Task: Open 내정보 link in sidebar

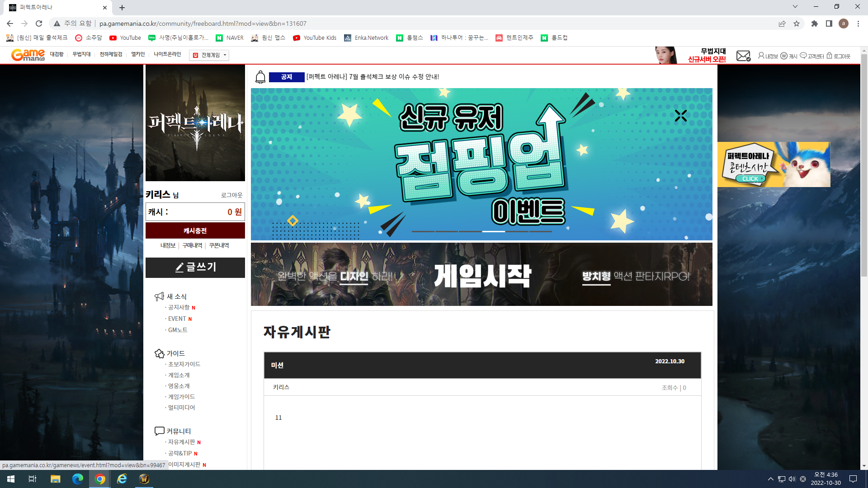Action: 168,245
